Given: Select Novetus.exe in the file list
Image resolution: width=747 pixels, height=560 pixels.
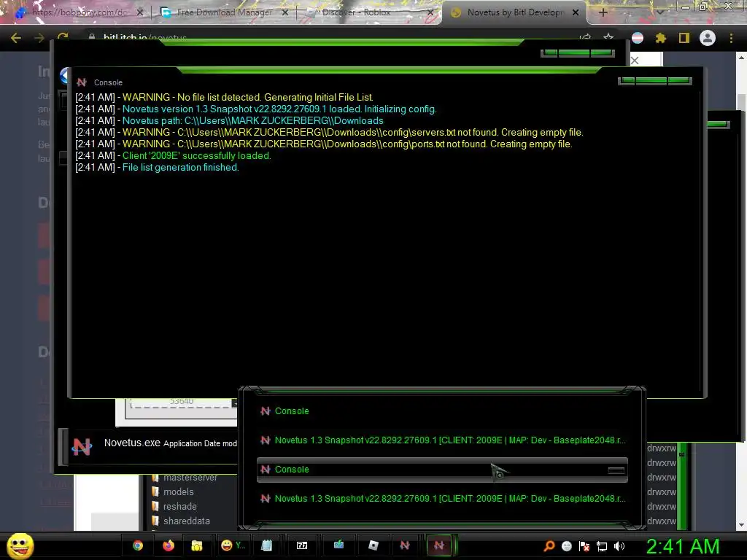Looking at the screenshot, I should (147, 446).
